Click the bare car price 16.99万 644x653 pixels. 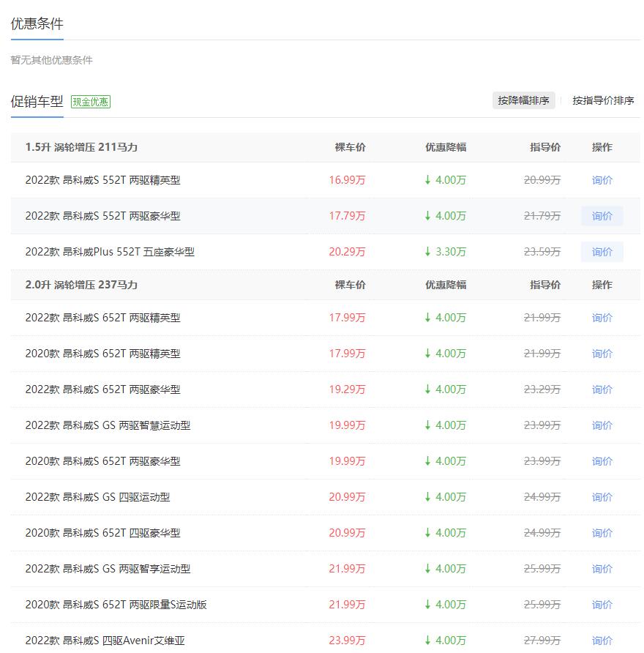click(347, 180)
